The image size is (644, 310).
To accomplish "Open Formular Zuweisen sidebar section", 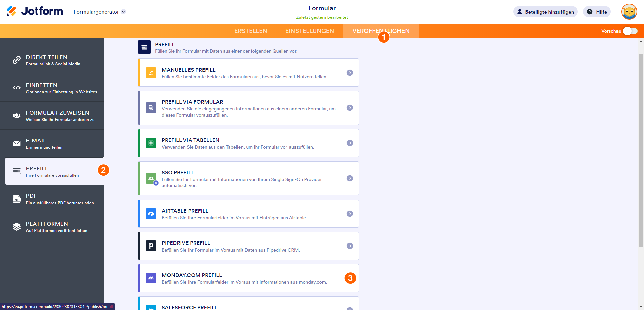I will (x=52, y=116).
